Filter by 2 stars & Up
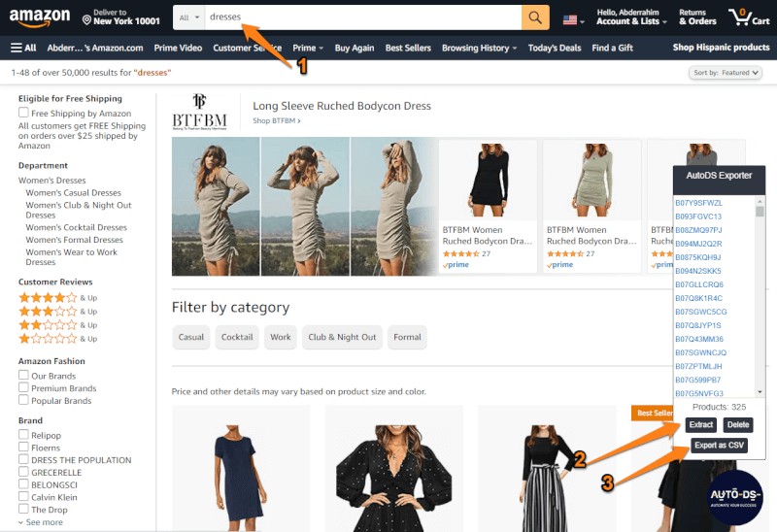Image resolution: width=777 pixels, height=532 pixels. tap(58, 325)
